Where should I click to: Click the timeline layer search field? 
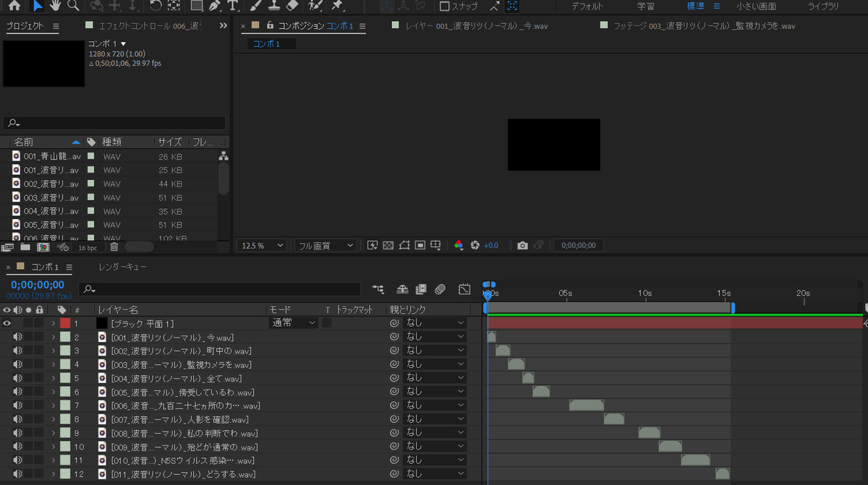tap(220, 289)
